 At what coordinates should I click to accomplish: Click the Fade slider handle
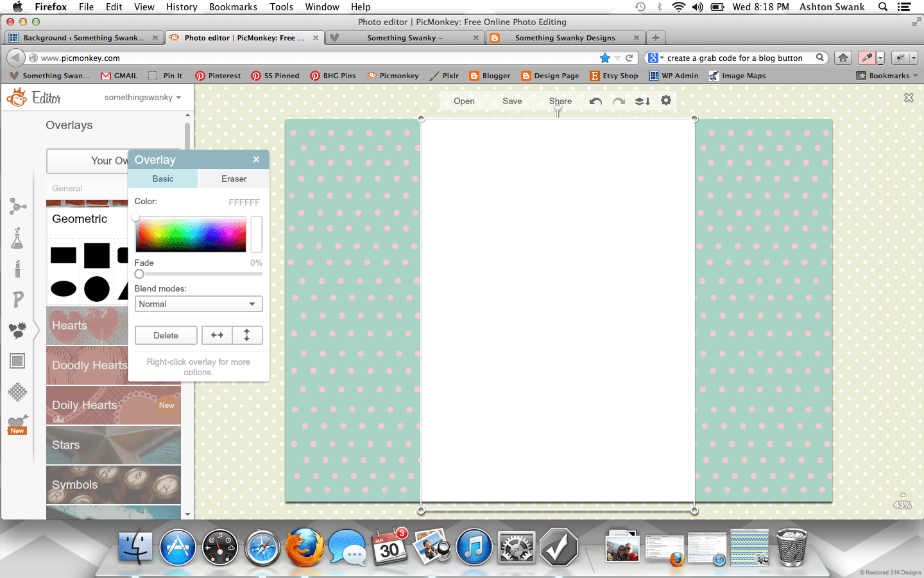coord(139,274)
